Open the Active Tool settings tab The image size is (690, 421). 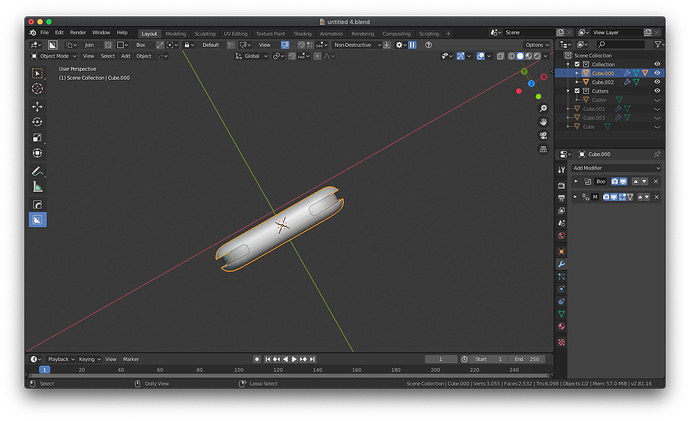point(562,170)
